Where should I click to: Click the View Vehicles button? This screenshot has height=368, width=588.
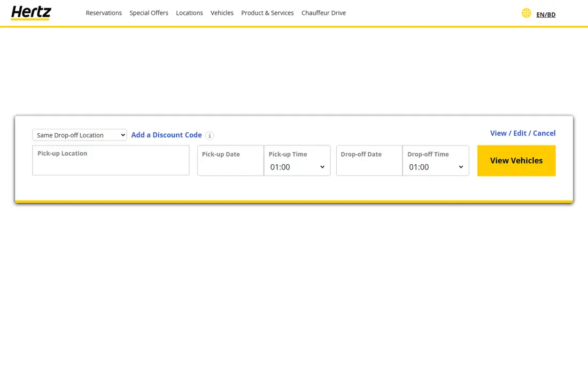(x=516, y=160)
